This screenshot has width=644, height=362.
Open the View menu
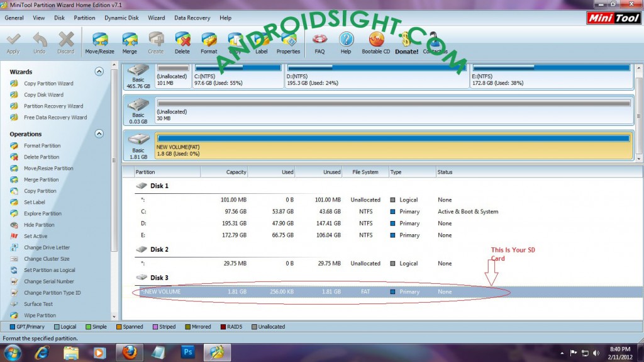(x=38, y=18)
